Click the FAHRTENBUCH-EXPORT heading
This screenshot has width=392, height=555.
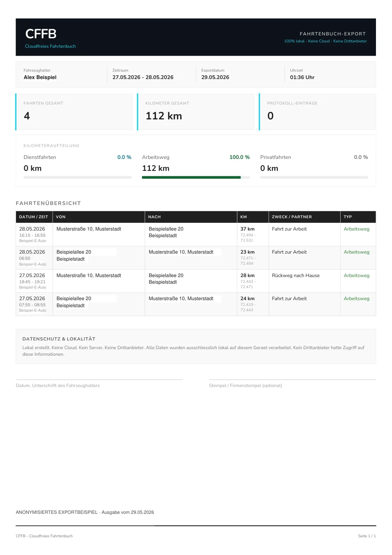[x=333, y=34]
